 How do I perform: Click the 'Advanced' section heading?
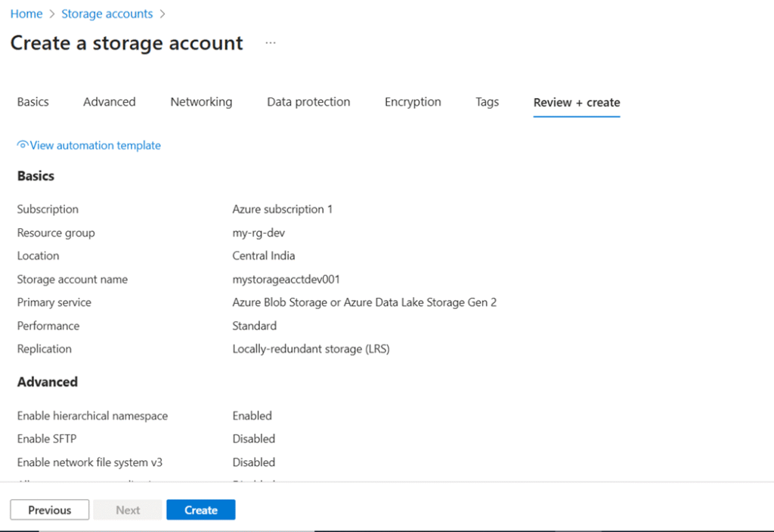pos(48,382)
